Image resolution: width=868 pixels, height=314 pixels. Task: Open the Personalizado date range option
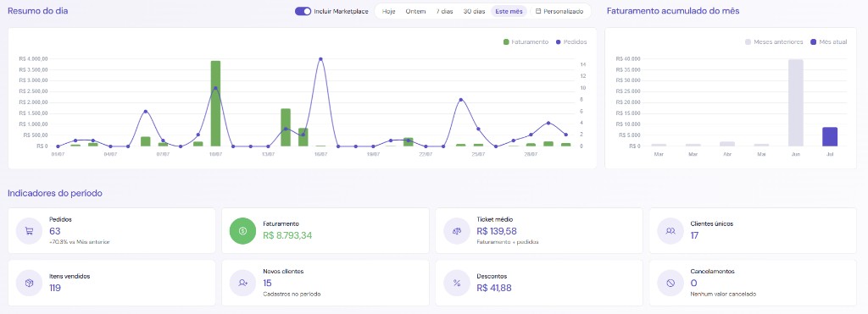pyautogui.click(x=559, y=11)
